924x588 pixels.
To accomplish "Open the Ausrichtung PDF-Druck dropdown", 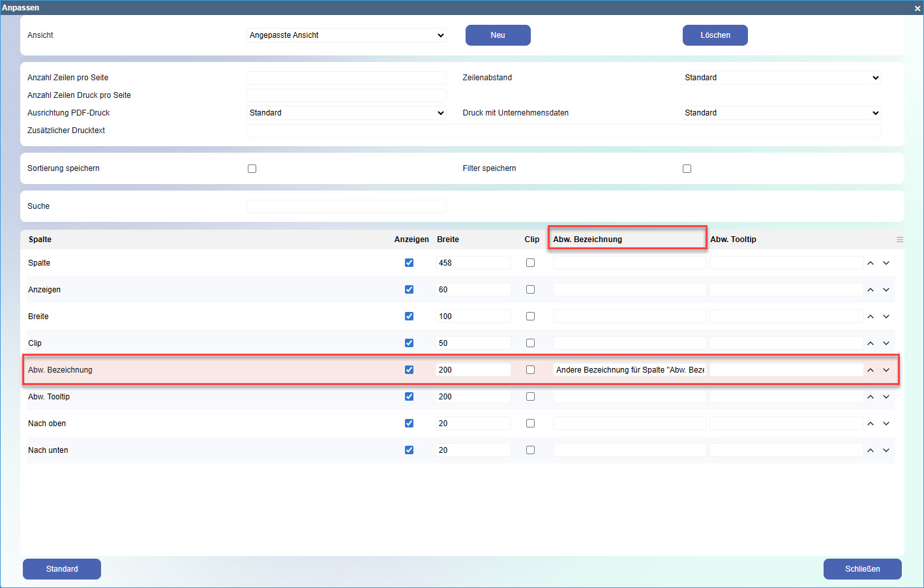I will [x=346, y=113].
